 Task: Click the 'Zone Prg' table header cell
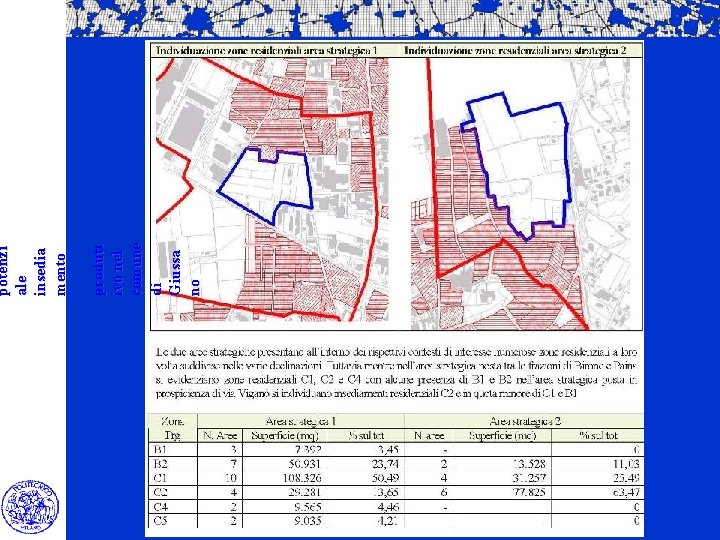click(173, 428)
